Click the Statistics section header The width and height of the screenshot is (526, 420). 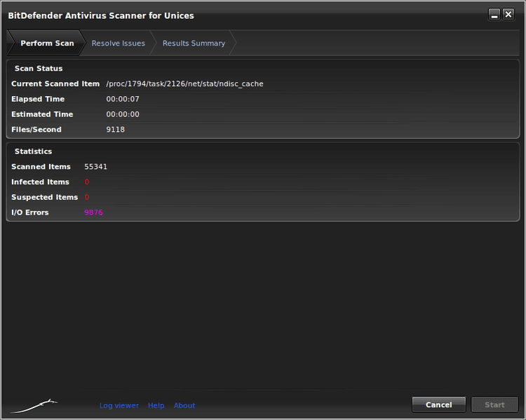pyautogui.click(x=34, y=151)
